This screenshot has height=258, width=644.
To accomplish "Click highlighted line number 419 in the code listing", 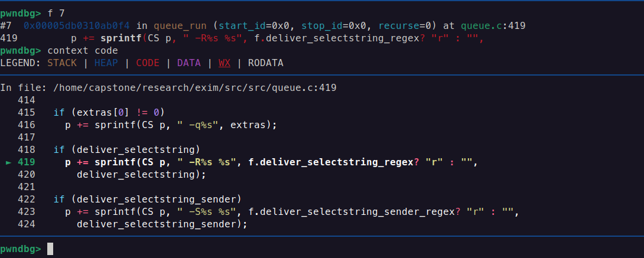I will point(27,162).
